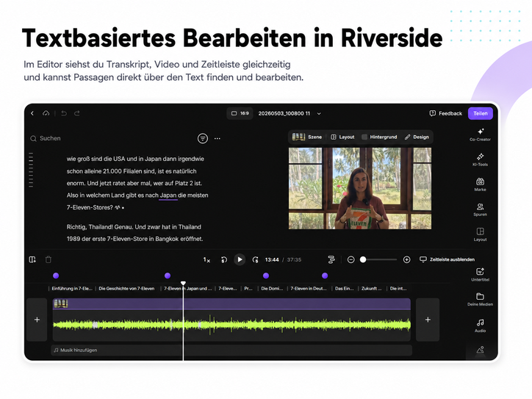532x399 pixels.
Task: Click the third purple timeline marker dot
Action: (x=266, y=276)
